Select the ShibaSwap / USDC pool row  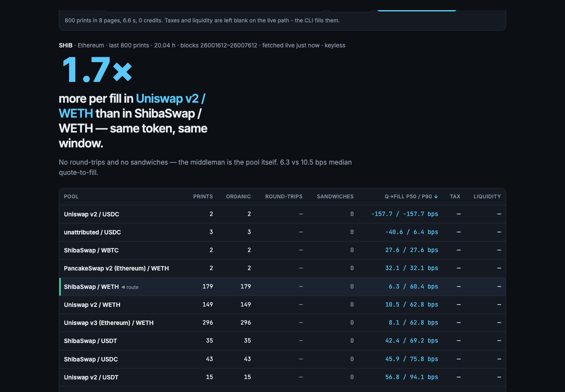click(x=282, y=359)
